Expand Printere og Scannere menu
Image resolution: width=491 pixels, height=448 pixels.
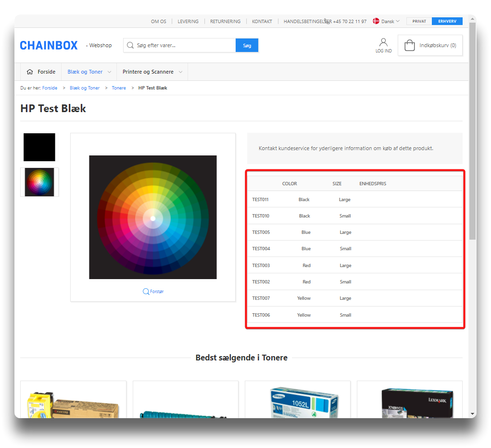(152, 72)
